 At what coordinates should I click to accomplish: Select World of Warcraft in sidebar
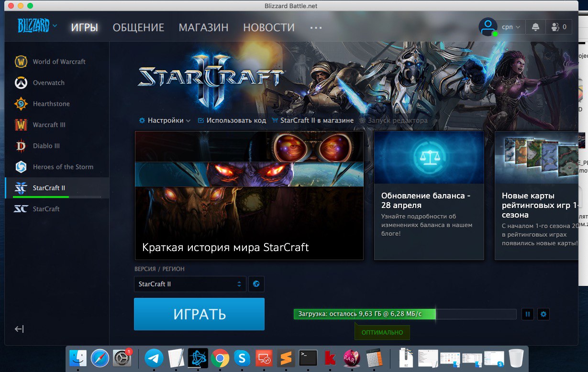[x=57, y=62]
